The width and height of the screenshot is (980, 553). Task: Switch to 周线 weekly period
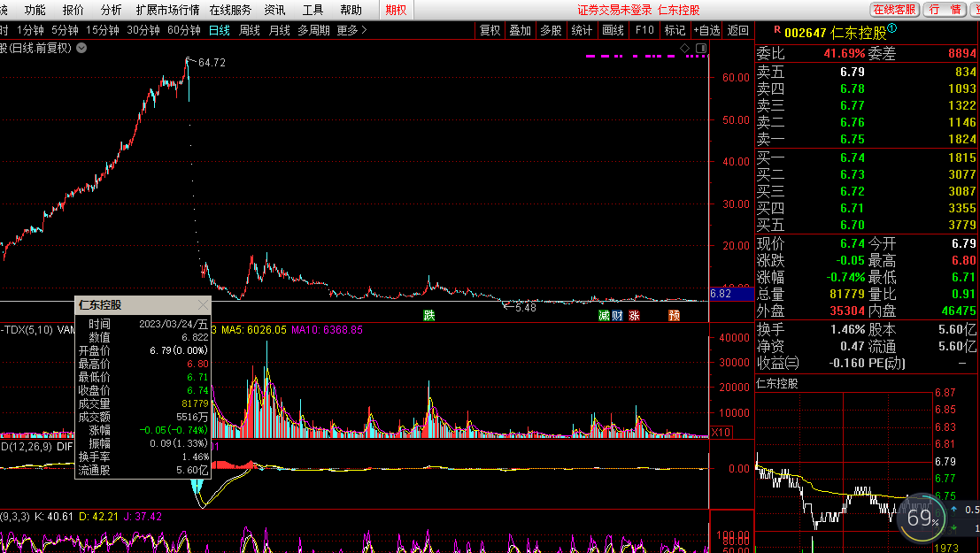point(249,30)
